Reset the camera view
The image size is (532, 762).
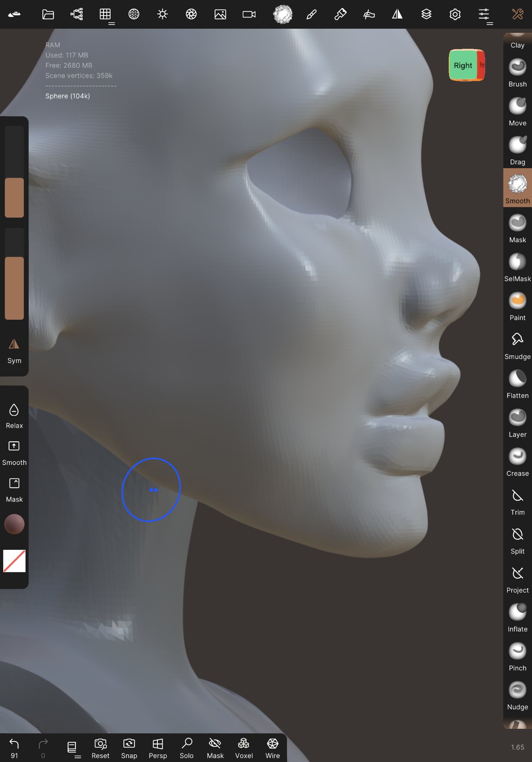100,748
